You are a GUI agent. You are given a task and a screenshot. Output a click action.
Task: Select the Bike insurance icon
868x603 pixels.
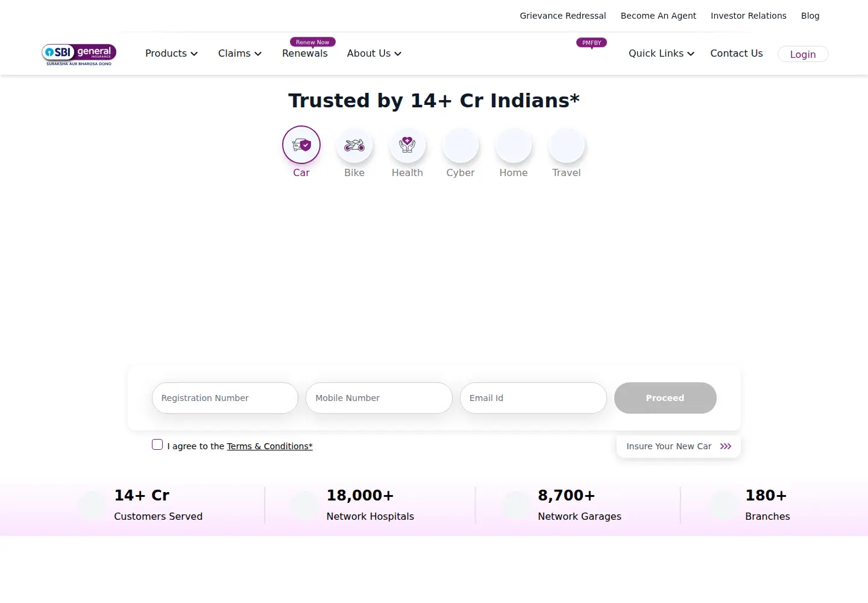pyautogui.click(x=354, y=145)
